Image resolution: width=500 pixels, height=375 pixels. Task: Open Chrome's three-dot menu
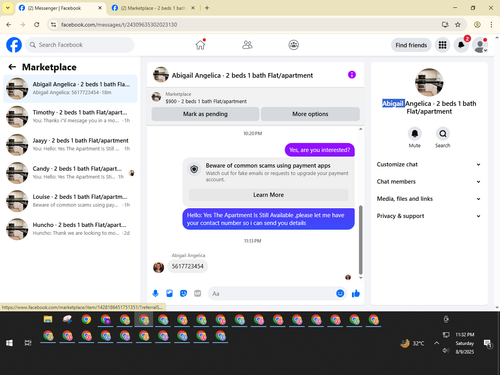tap(491, 24)
